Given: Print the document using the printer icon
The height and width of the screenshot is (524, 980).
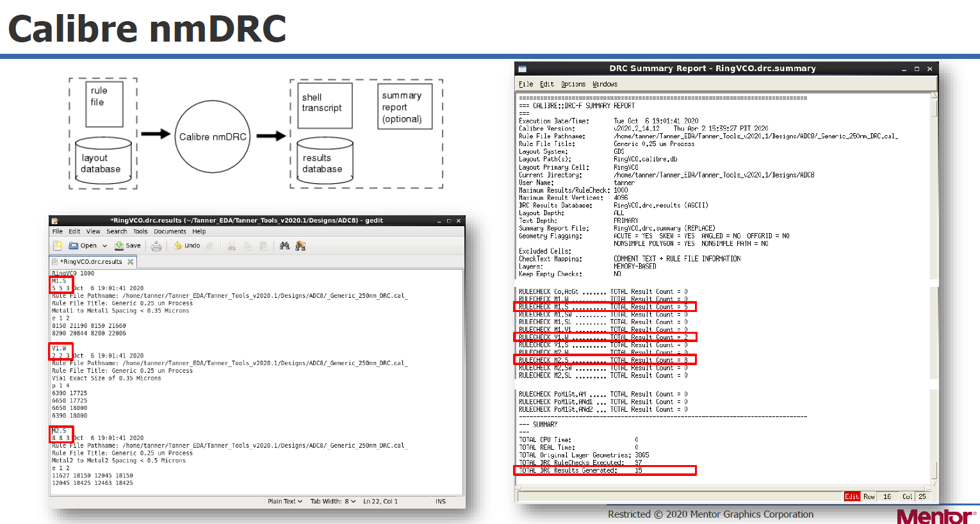Looking at the screenshot, I should (x=156, y=245).
